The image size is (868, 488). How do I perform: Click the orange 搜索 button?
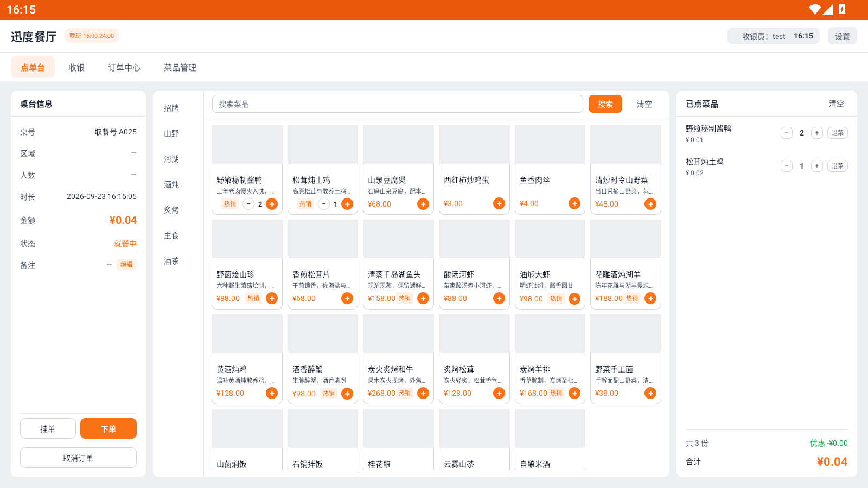(x=605, y=104)
